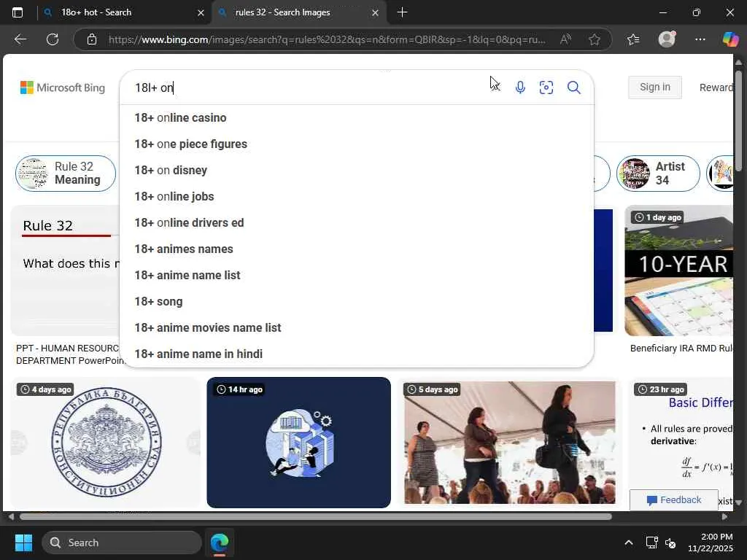Open the Rule 32 slide thumbnail

65,271
